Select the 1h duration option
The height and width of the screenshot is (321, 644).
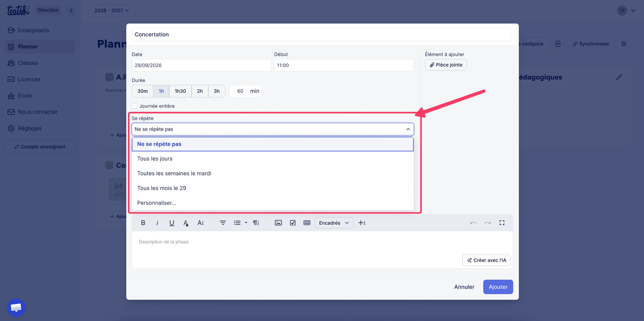click(161, 91)
